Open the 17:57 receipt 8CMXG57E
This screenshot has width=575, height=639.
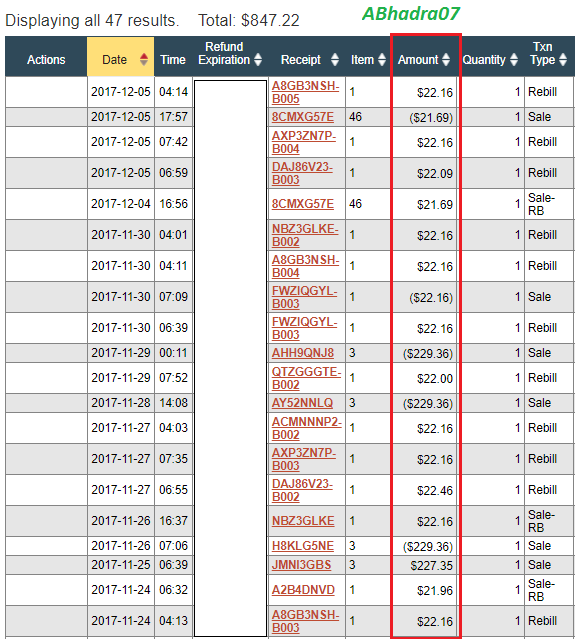303,117
